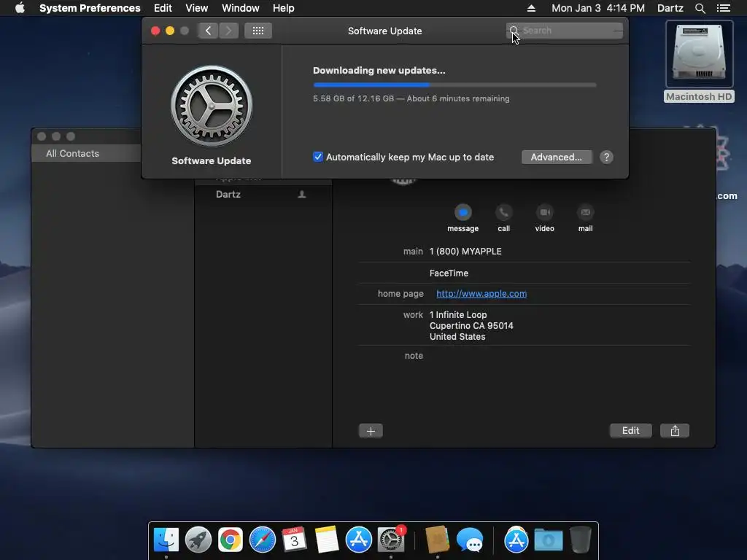Click the plus button in Contacts
Screen dimensions: 747x560
pos(371,430)
